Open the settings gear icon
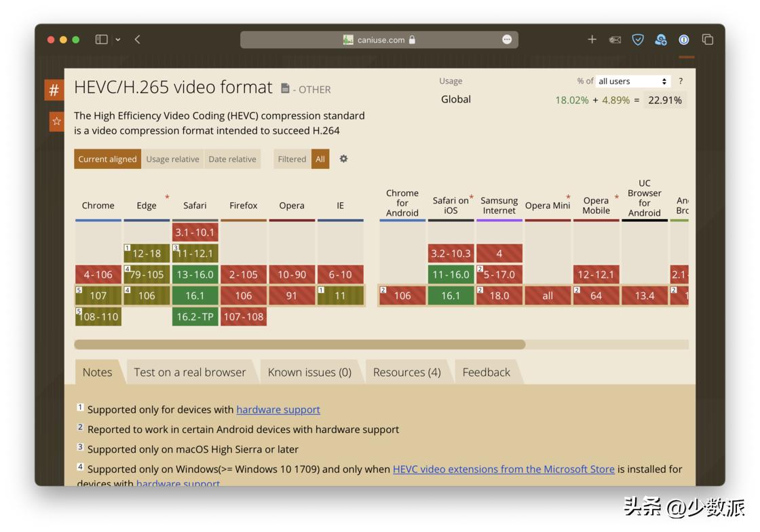The image size is (760, 532). click(343, 158)
